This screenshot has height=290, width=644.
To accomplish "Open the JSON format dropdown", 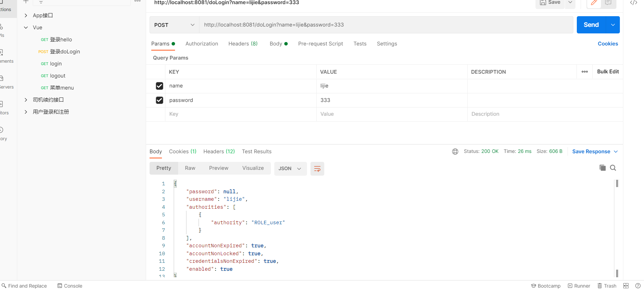I will click(x=290, y=168).
